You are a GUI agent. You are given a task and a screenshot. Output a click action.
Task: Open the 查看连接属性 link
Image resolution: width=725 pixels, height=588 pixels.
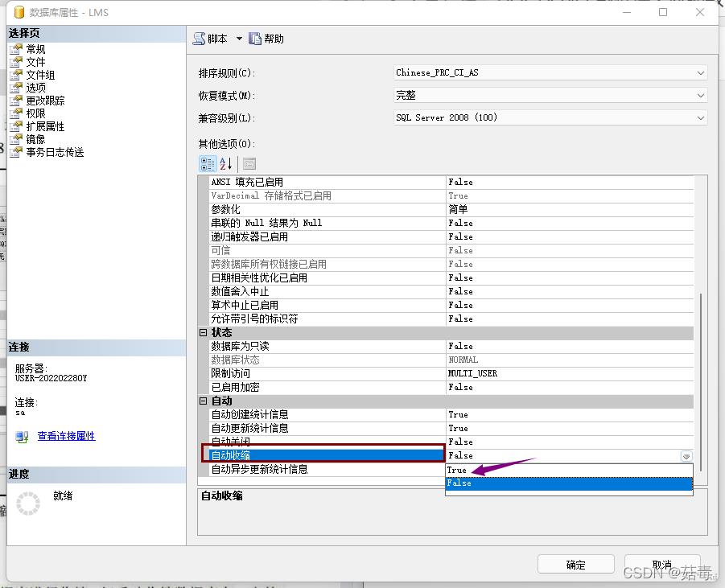[66, 435]
